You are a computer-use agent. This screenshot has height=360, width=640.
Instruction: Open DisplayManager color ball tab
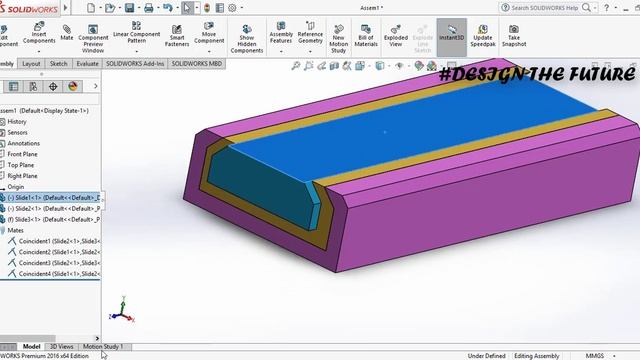(x=73, y=86)
